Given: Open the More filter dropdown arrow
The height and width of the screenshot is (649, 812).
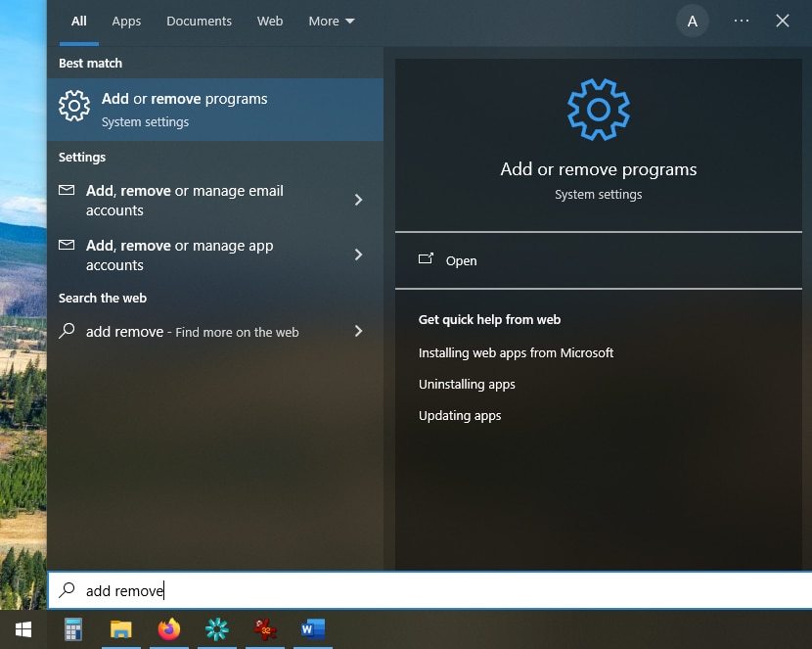Looking at the screenshot, I should pos(349,20).
